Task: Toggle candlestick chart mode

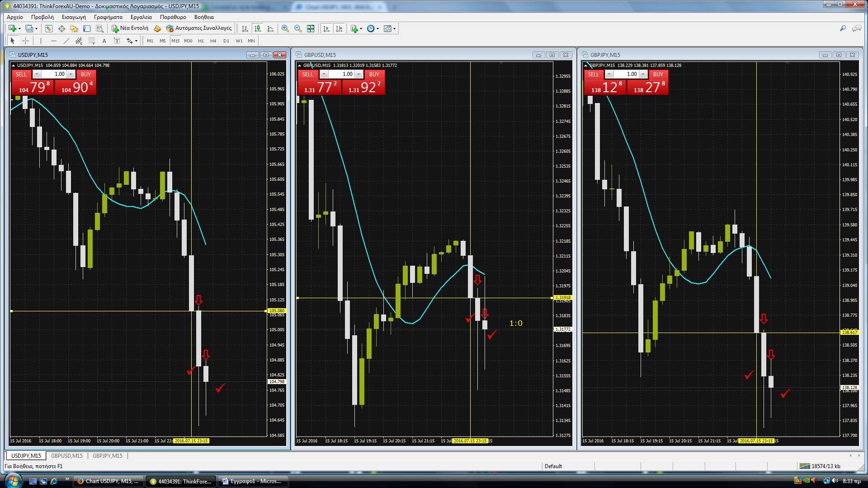Action: [x=258, y=28]
